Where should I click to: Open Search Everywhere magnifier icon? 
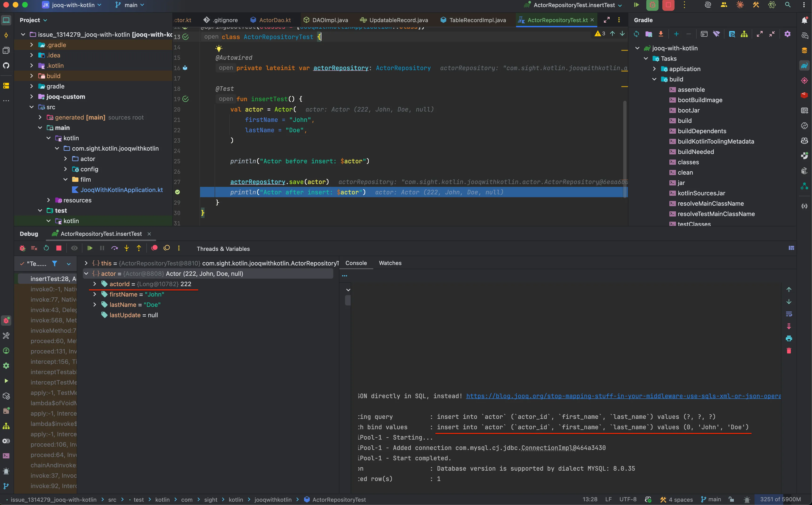tap(788, 5)
